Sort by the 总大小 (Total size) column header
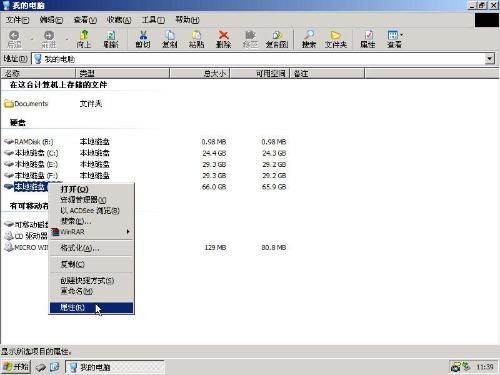This screenshot has width=500, height=375. click(x=200, y=73)
